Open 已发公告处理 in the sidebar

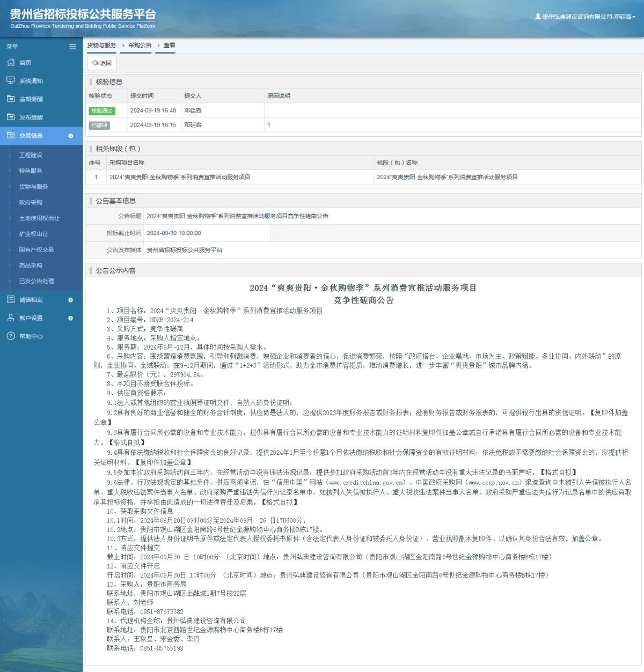pyautogui.click(x=36, y=281)
